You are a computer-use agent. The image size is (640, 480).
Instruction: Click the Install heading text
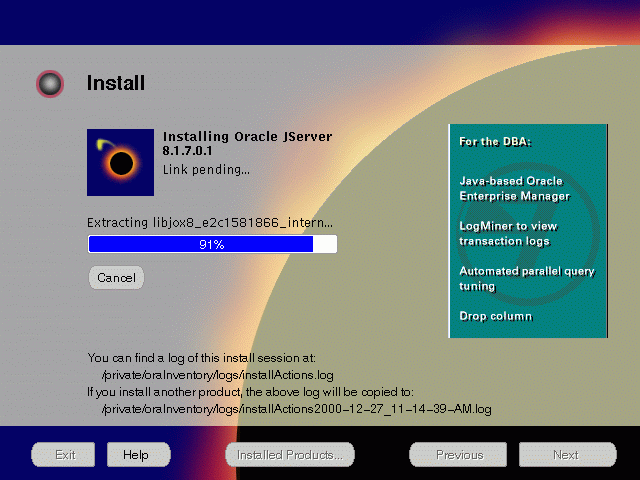[116, 83]
